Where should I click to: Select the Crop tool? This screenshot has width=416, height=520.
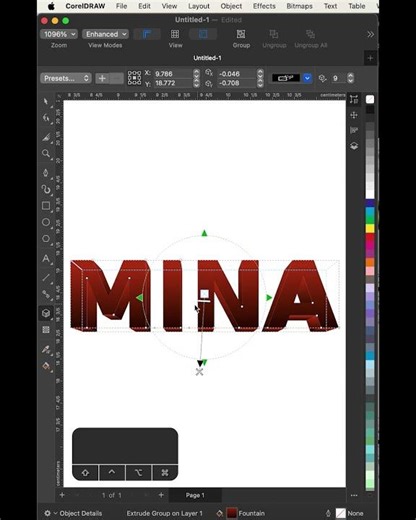pyautogui.click(x=46, y=137)
